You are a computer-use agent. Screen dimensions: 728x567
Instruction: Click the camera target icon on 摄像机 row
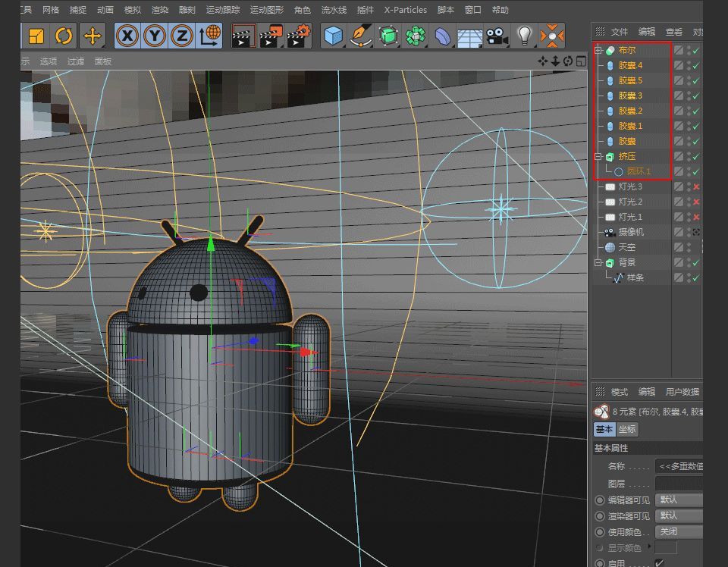[696, 232]
